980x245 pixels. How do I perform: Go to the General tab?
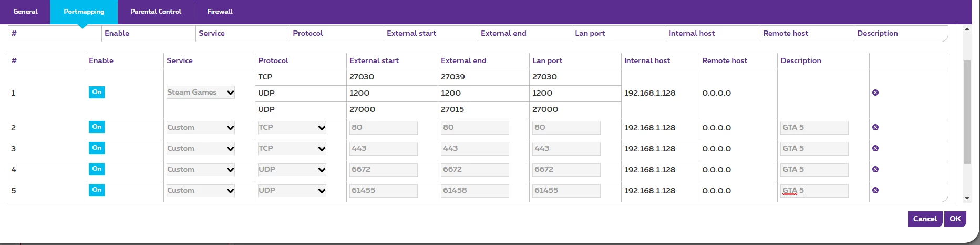pos(25,12)
